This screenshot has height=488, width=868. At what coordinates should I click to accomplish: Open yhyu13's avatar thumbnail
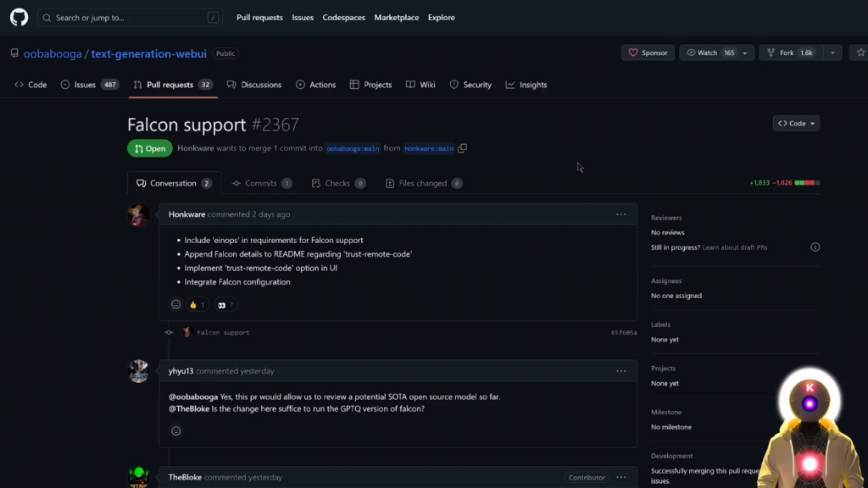(138, 371)
